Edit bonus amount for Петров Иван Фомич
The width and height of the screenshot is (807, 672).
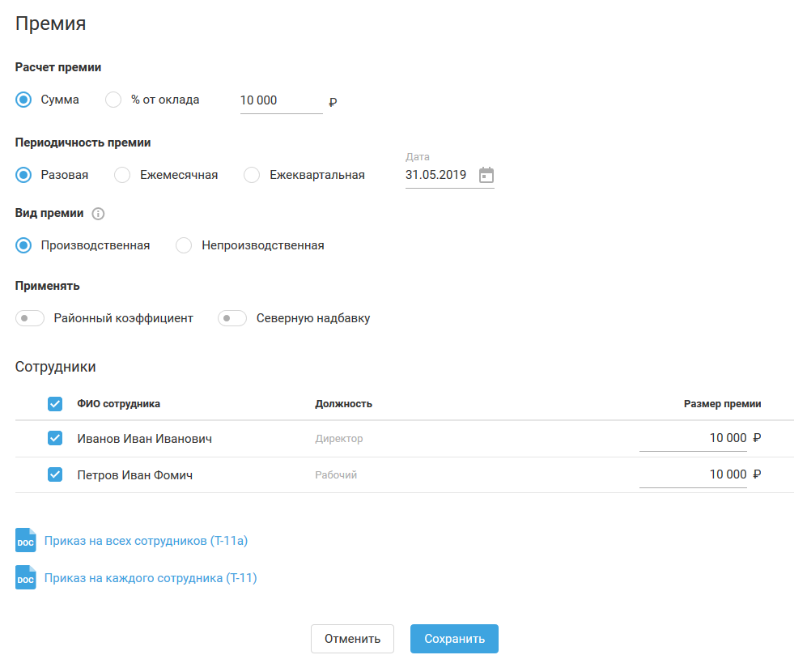click(693, 474)
